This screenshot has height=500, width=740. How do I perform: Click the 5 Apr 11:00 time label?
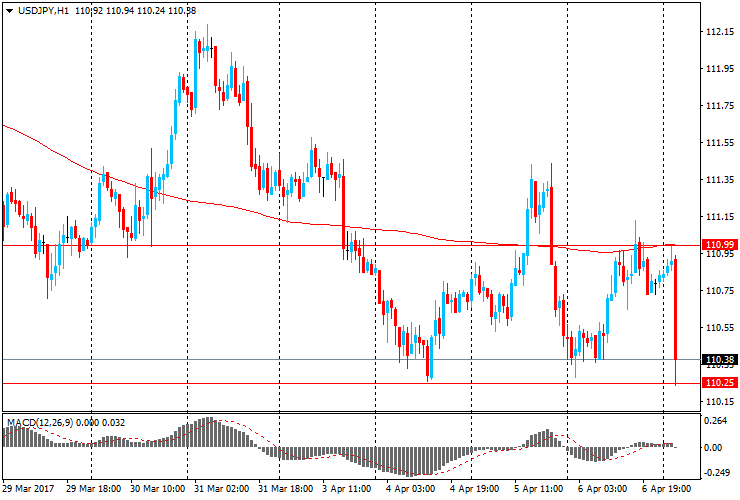click(x=538, y=488)
